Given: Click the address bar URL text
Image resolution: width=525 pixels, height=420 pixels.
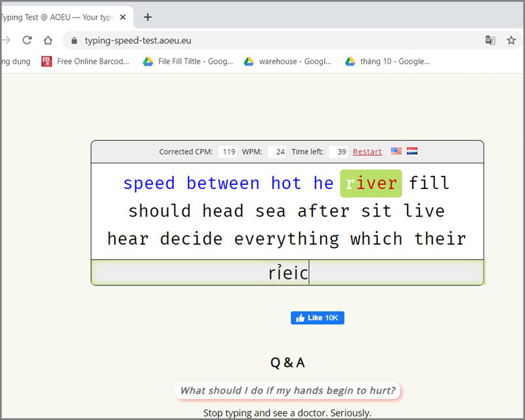Looking at the screenshot, I should click(138, 40).
